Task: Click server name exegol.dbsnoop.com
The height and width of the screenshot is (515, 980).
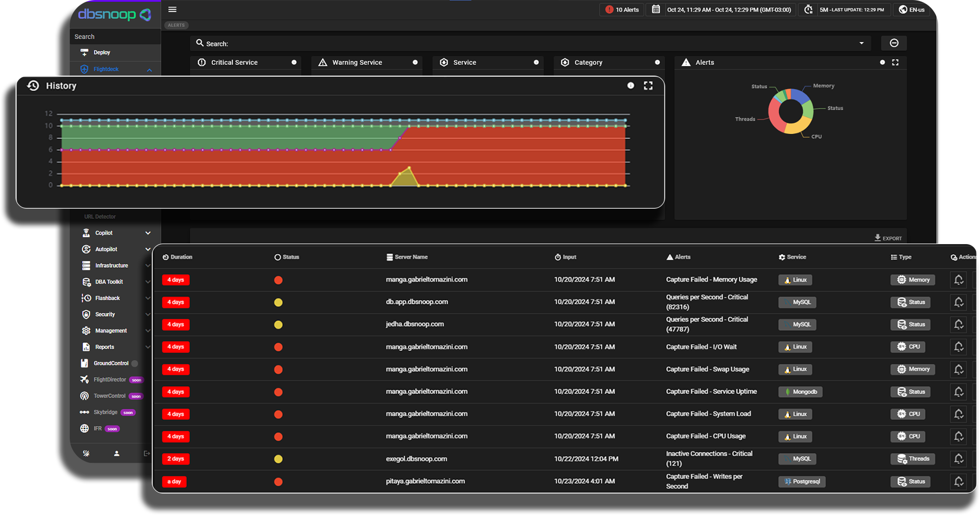Action: (x=416, y=459)
